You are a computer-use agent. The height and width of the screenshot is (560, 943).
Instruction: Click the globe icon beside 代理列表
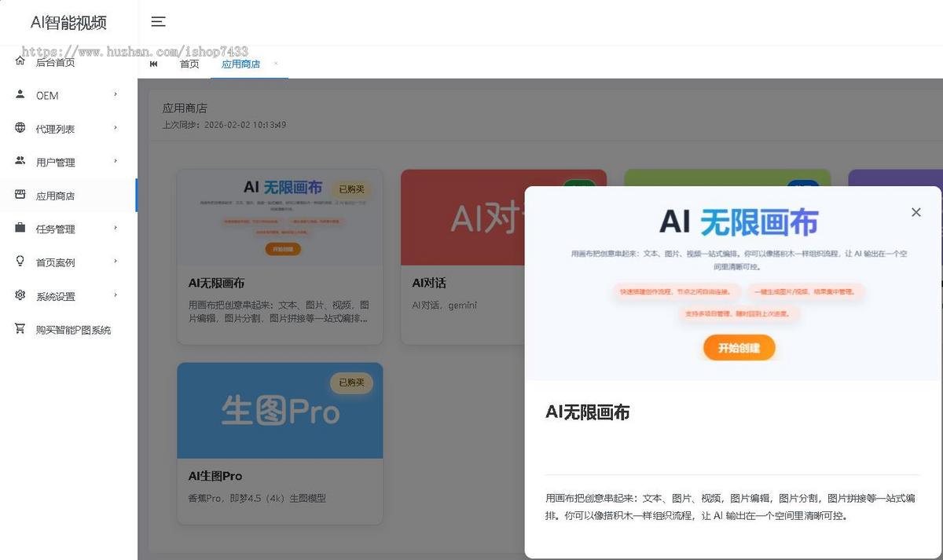coord(20,128)
